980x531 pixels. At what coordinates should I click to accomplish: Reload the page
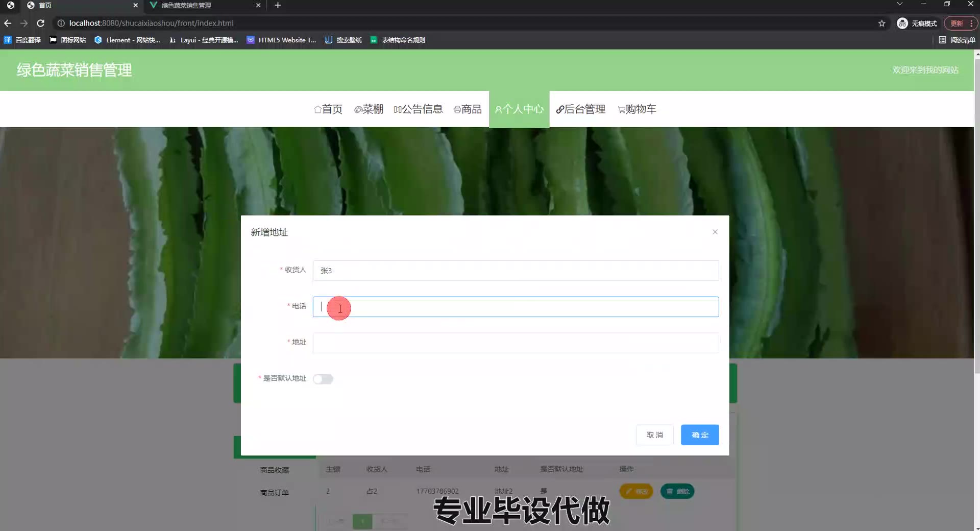41,23
